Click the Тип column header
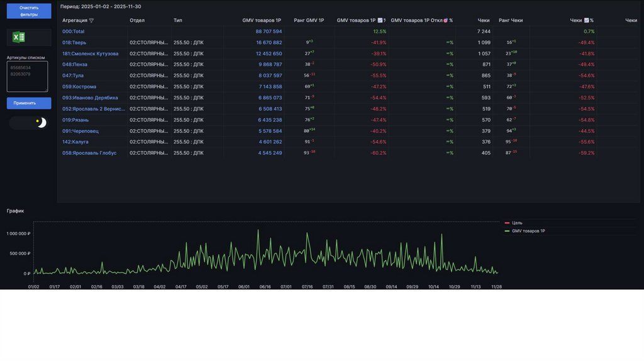The height and width of the screenshot is (361, 644). [x=177, y=21]
